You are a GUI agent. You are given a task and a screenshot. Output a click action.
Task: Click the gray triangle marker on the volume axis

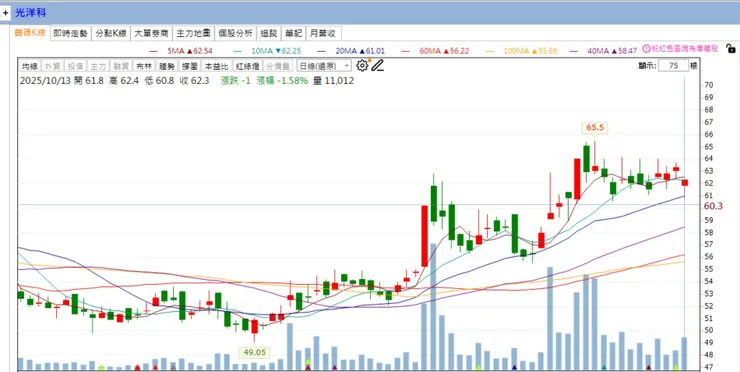point(173,367)
